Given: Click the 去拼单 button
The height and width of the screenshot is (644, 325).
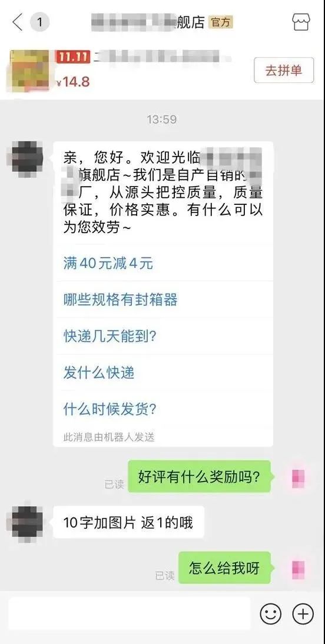Looking at the screenshot, I should click(284, 70).
